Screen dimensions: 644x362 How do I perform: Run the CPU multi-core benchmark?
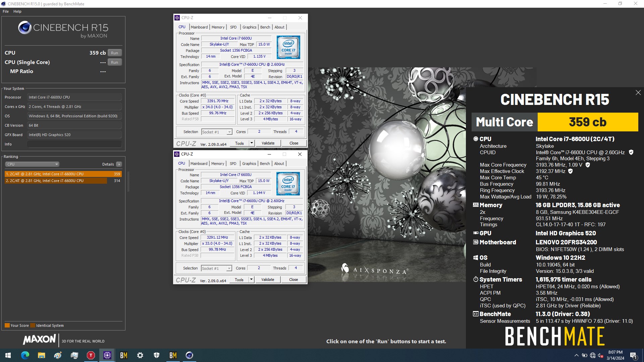pyautogui.click(x=115, y=53)
